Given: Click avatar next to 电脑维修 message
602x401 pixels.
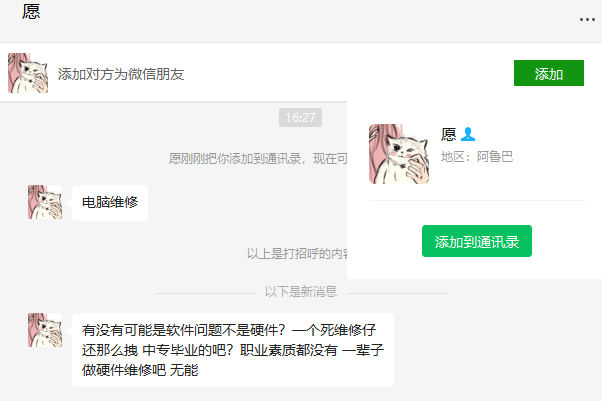Looking at the screenshot, I should point(45,202).
